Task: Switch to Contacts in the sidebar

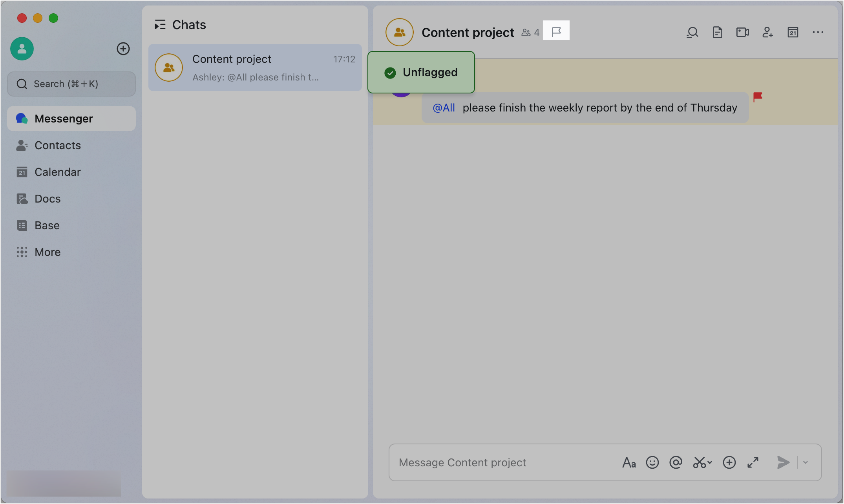Action: tap(58, 145)
